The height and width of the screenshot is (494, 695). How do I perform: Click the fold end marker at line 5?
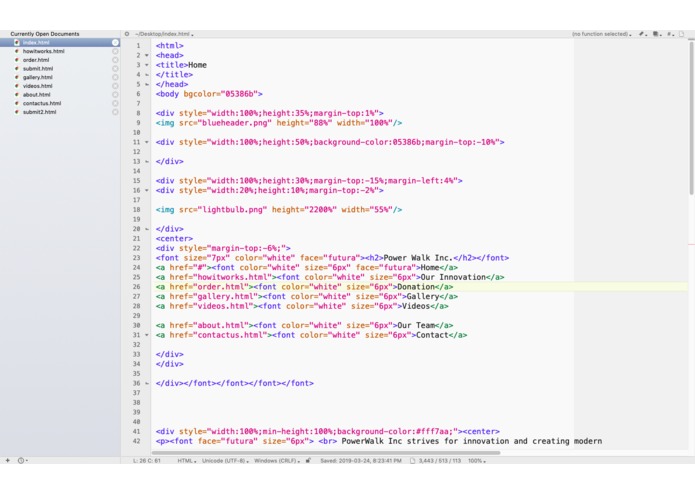[x=147, y=84]
